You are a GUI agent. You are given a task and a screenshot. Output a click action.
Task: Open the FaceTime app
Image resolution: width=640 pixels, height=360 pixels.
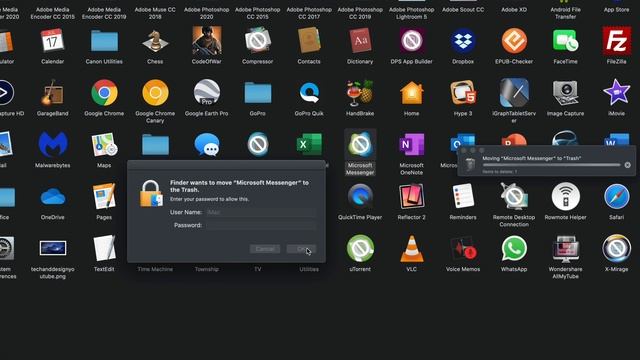pyautogui.click(x=565, y=41)
